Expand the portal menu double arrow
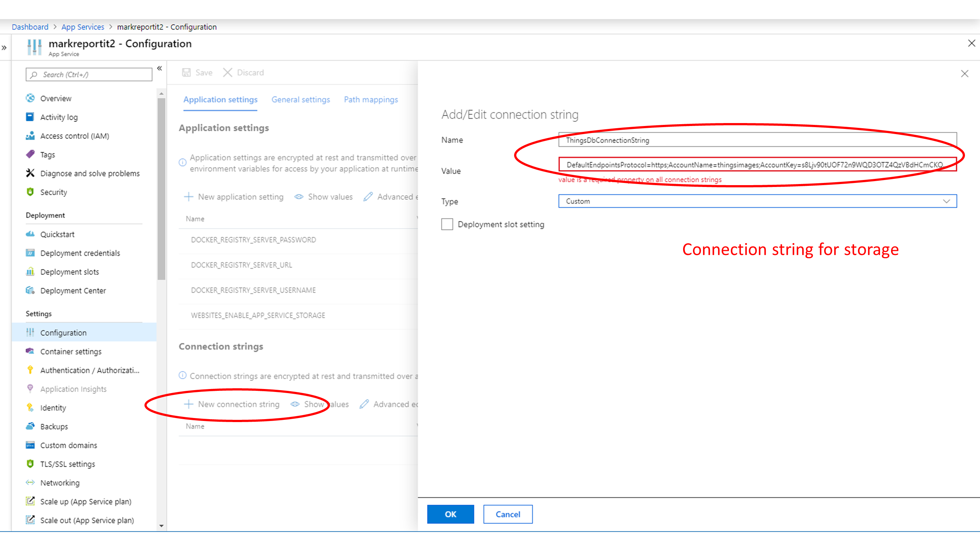Viewport: 980px width, 551px height. [x=4, y=48]
